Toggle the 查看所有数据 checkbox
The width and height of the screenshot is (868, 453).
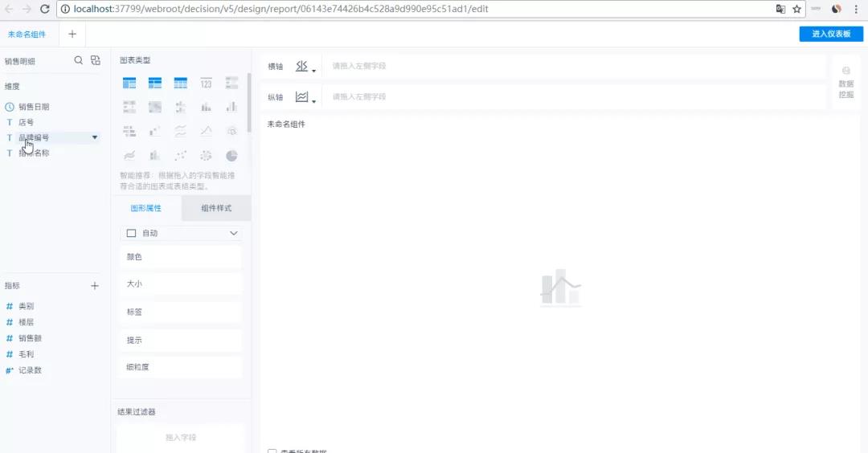tap(272, 451)
